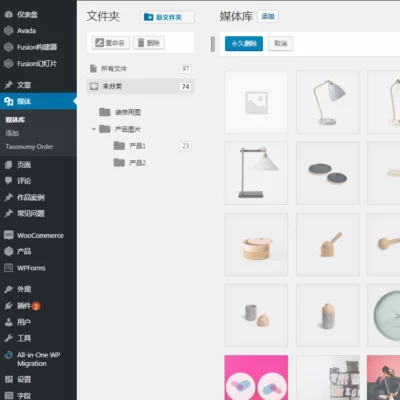Select the pink pills image thumbnail

click(x=256, y=377)
